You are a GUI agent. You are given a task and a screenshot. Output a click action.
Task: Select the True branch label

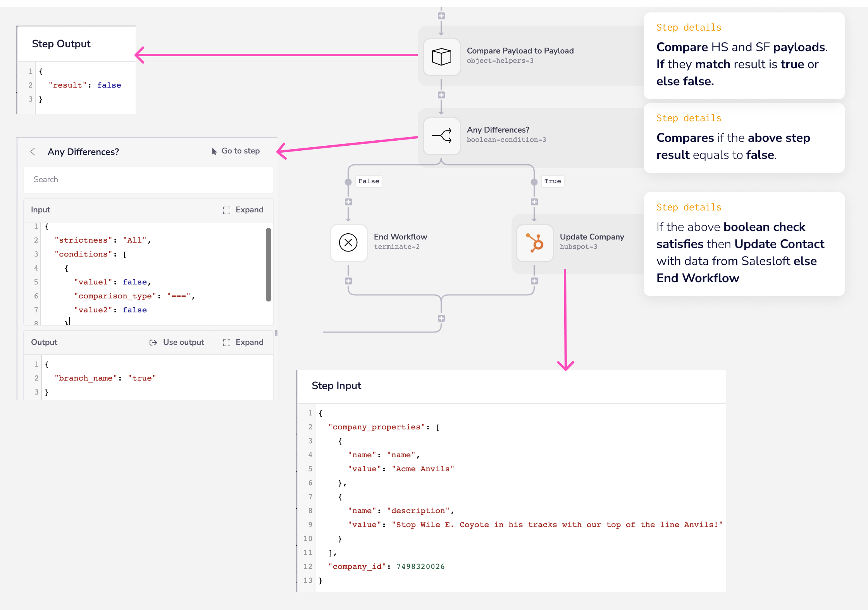(x=553, y=181)
